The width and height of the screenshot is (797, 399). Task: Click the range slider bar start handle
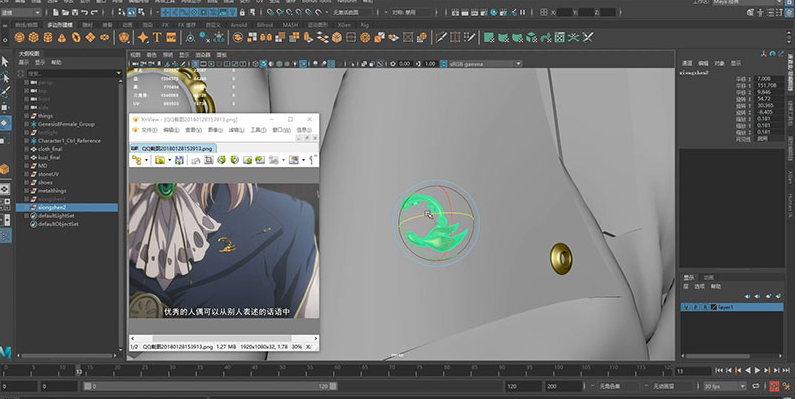click(87, 386)
